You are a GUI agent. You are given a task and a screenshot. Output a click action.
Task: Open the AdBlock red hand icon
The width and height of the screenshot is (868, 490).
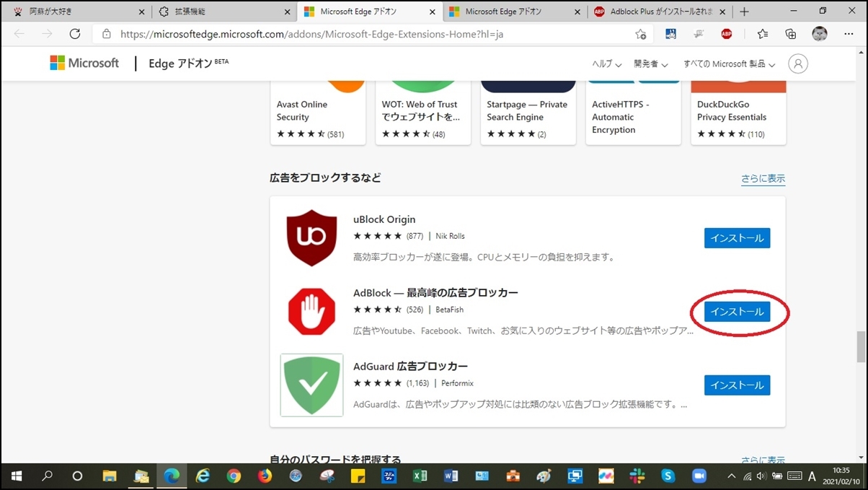point(311,312)
